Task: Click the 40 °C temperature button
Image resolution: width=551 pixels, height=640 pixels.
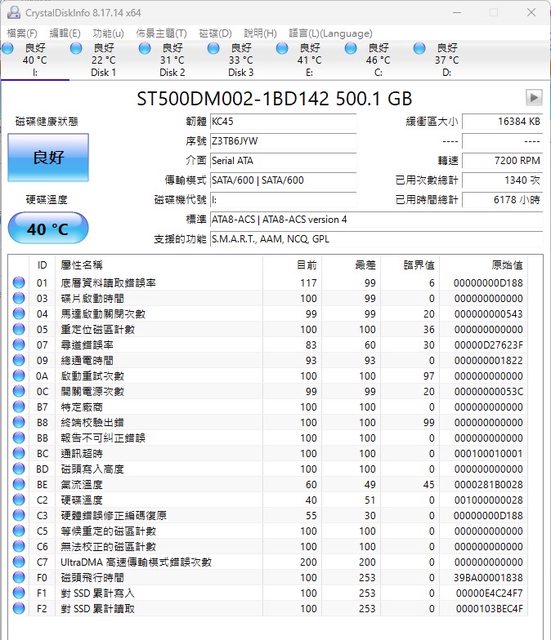Action: [x=48, y=229]
